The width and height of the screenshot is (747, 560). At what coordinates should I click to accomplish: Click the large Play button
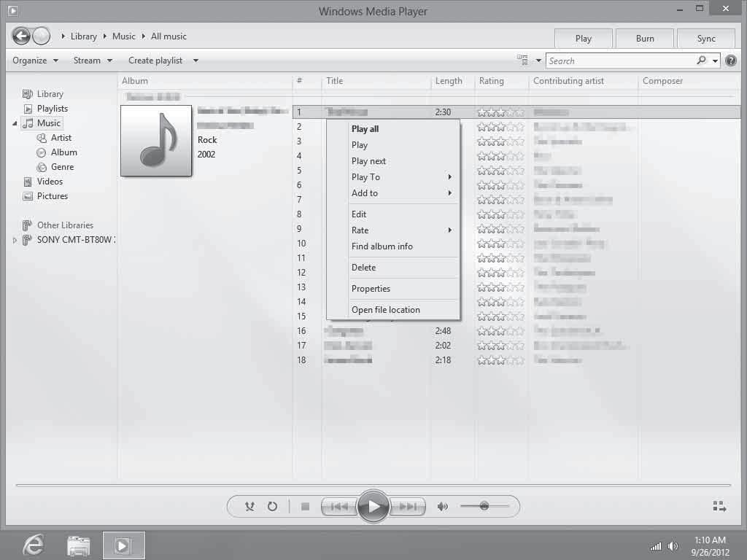point(373,506)
